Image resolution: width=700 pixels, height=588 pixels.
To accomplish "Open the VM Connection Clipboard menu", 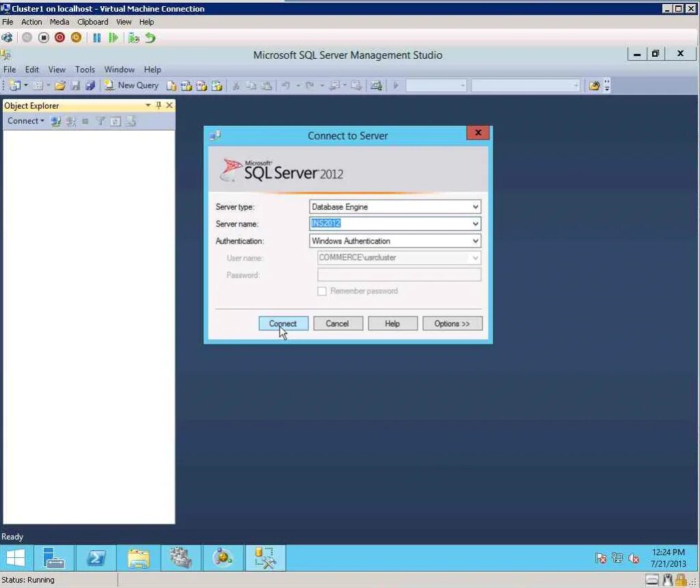I will [x=92, y=22].
